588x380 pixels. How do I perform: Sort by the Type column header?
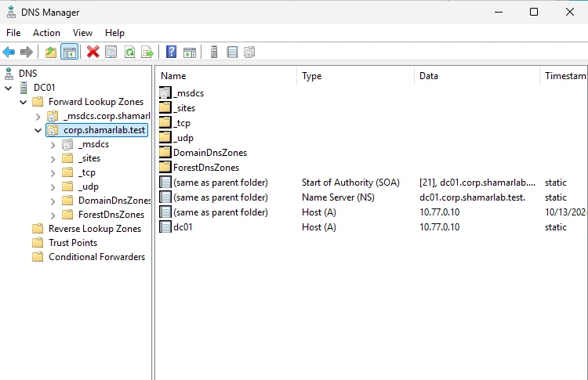355,76
